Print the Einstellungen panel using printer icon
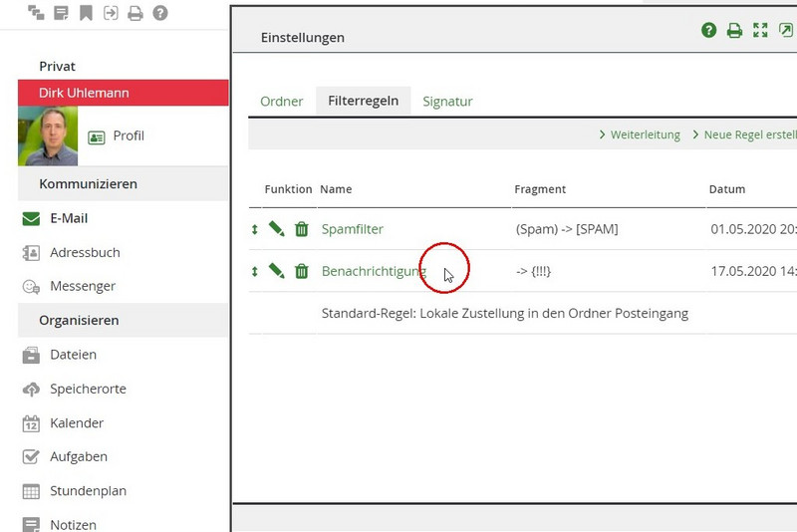Image resolution: width=797 pixels, height=532 pixels. (x=734, y=31)
